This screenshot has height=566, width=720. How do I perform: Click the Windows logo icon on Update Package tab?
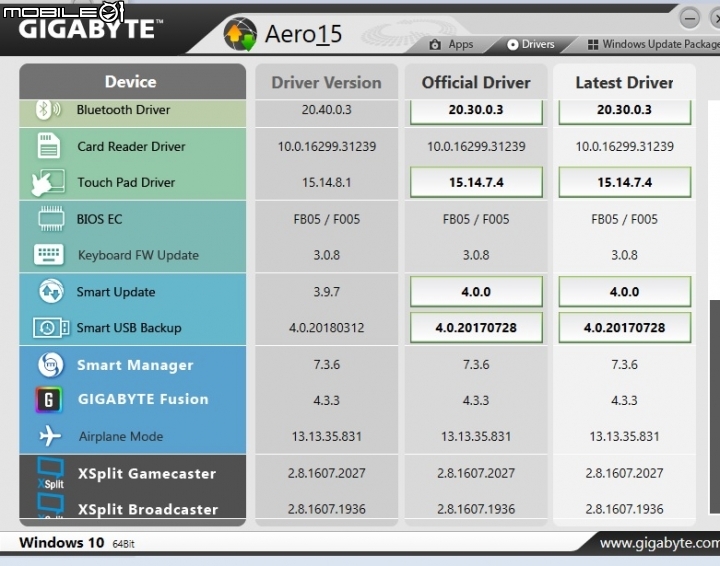pyautogui.click(x=593, y=45)
